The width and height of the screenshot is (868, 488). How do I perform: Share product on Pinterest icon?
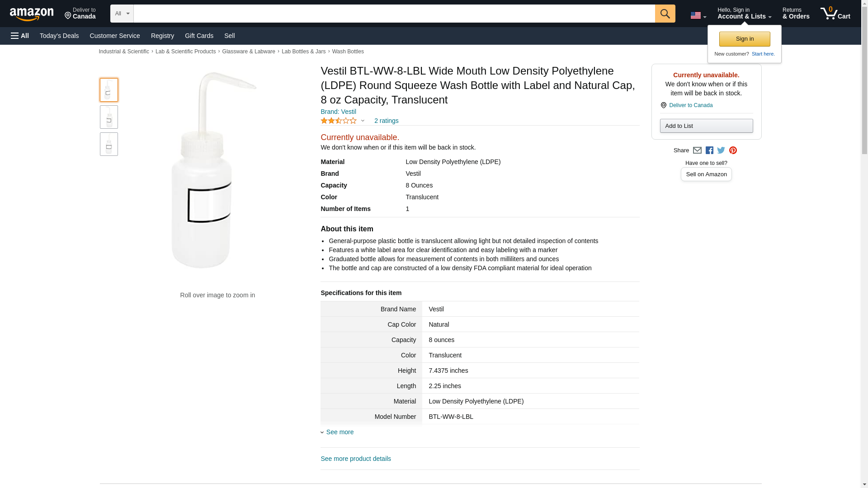733,150
